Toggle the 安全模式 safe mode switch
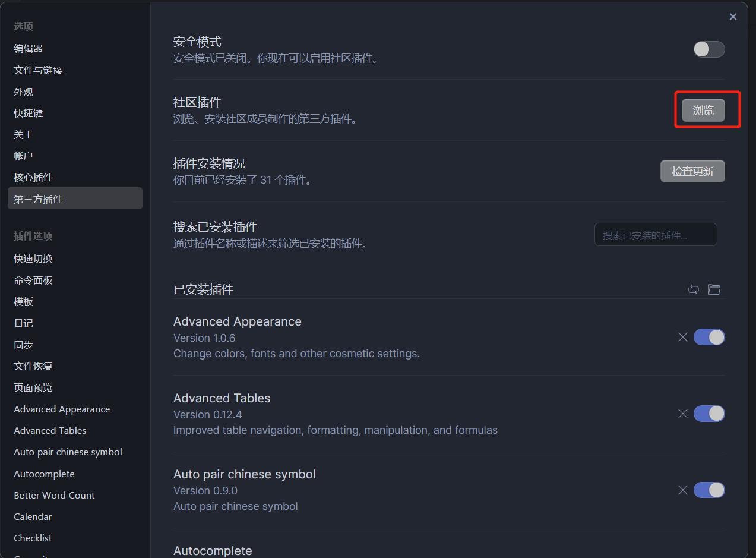The image size is (756, 558). coord(709,49)
